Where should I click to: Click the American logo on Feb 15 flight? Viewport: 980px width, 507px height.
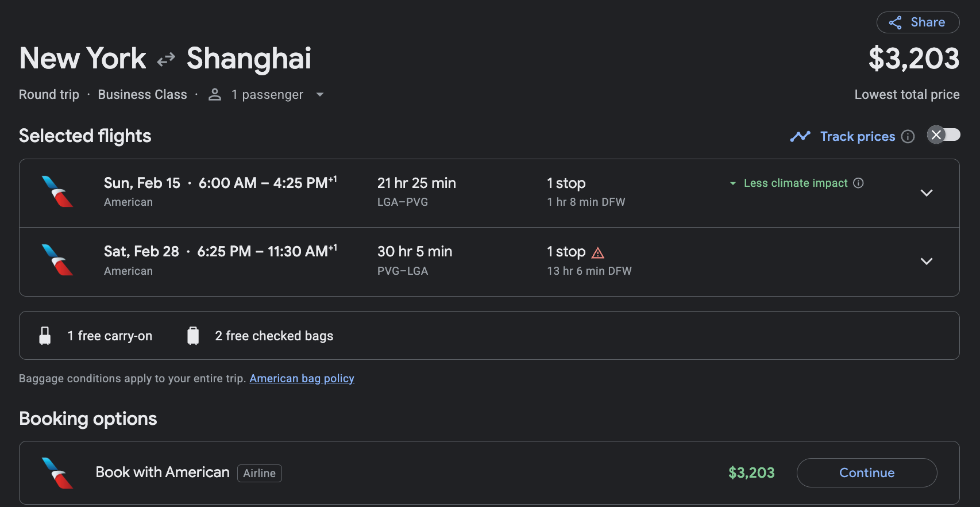pyautogui.click(x=57, y=191)
